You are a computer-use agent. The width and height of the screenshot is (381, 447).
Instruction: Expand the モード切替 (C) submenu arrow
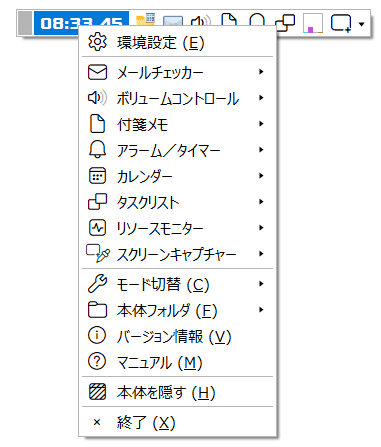(x=261, y=284)
